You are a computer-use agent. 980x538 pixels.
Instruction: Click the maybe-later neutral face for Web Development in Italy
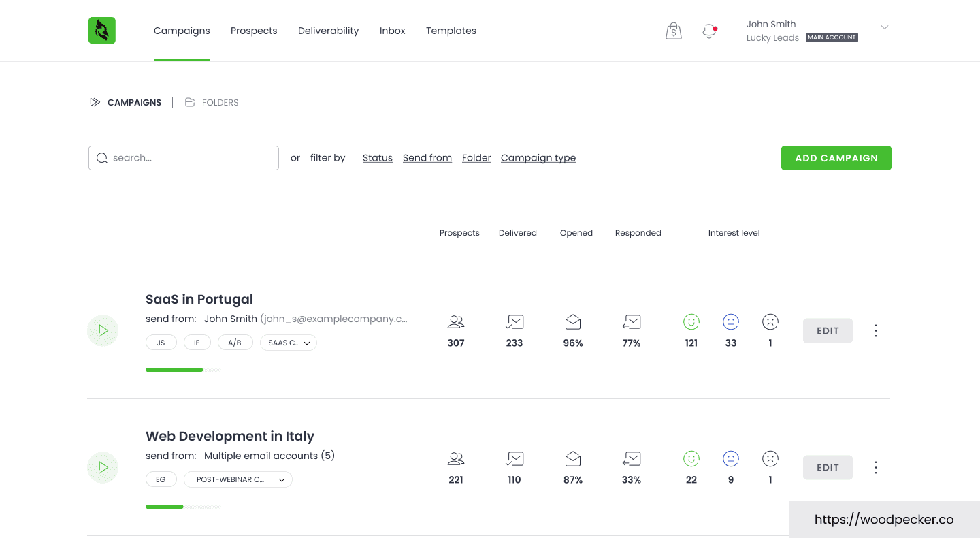coord(730,458)
